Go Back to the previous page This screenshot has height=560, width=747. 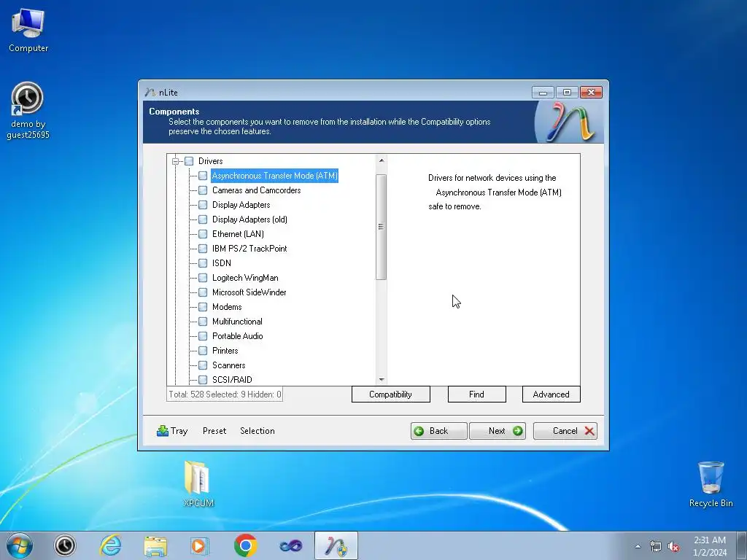pyautogui.click(x=438, y=431)
